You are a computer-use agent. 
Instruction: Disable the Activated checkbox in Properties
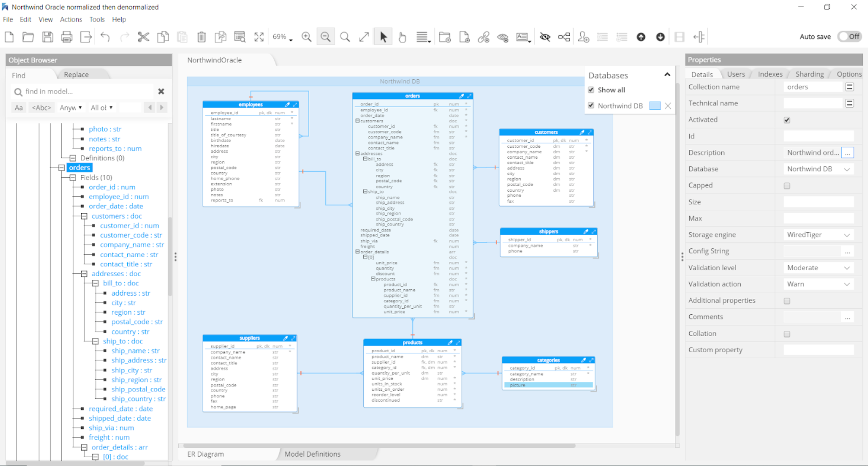coord(787,120)
